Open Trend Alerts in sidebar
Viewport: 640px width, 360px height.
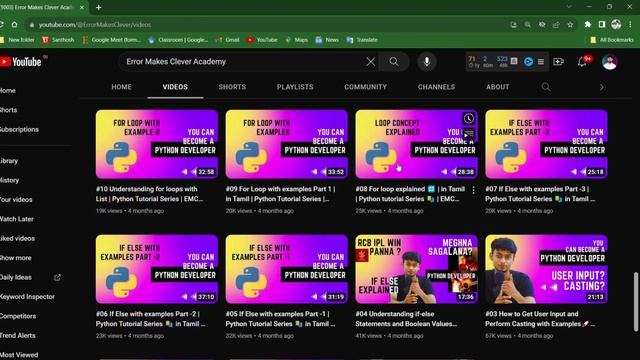pos(18,336)
